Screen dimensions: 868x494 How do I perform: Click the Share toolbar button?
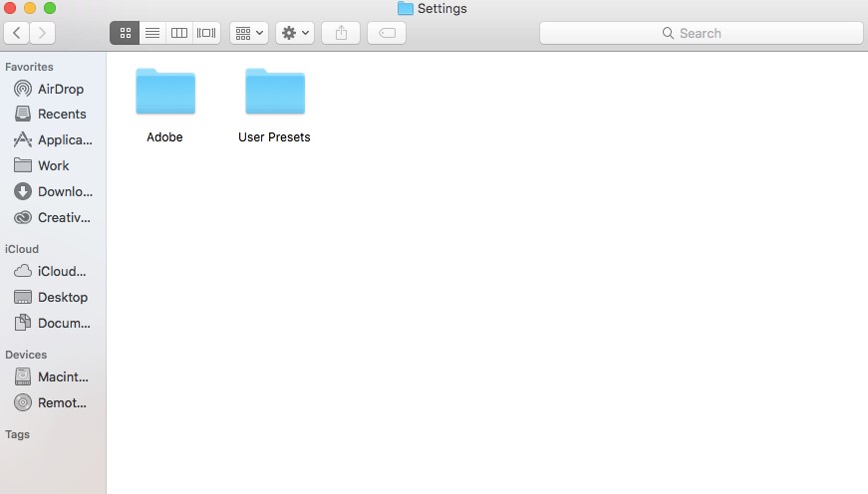coord(341,33)
